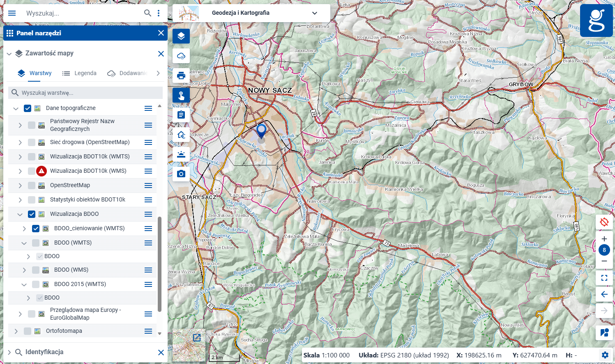The image size is (615, 364).
Task: Open the building search tool
Action: pyautogui.click(x=181, y=135)
